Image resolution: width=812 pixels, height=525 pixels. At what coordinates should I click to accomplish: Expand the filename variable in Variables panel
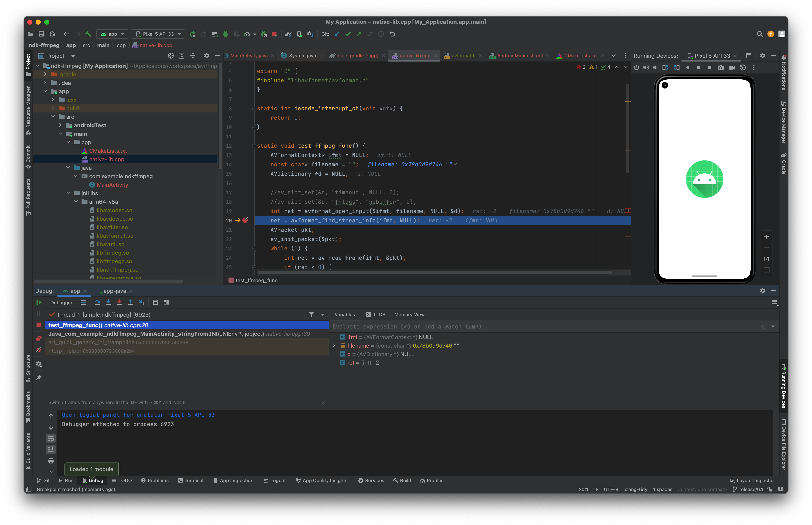pos(334,345)
